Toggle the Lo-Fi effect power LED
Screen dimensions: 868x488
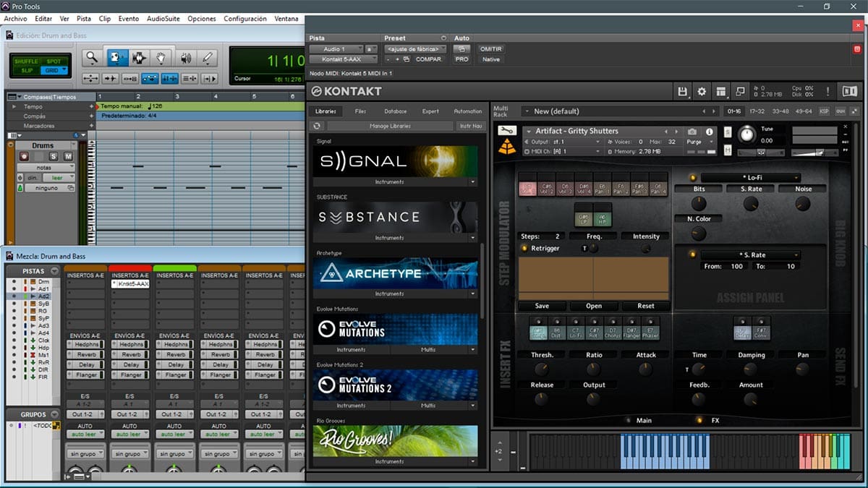pos(692,178)
